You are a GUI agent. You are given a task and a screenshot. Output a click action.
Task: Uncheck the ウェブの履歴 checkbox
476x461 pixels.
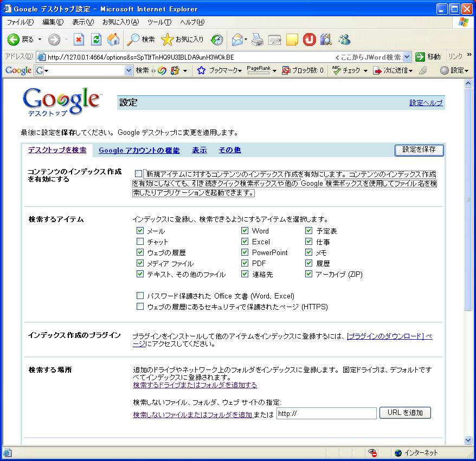pyautogui.click(x=140, y=252)
